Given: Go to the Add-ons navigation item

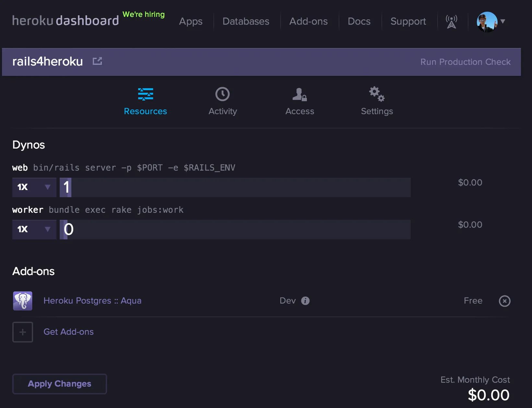Looking at the screenshot, I should [308, 21].
